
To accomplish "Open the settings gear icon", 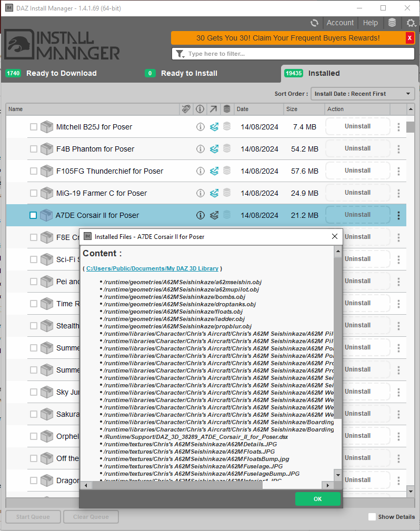I will (411, 23).
